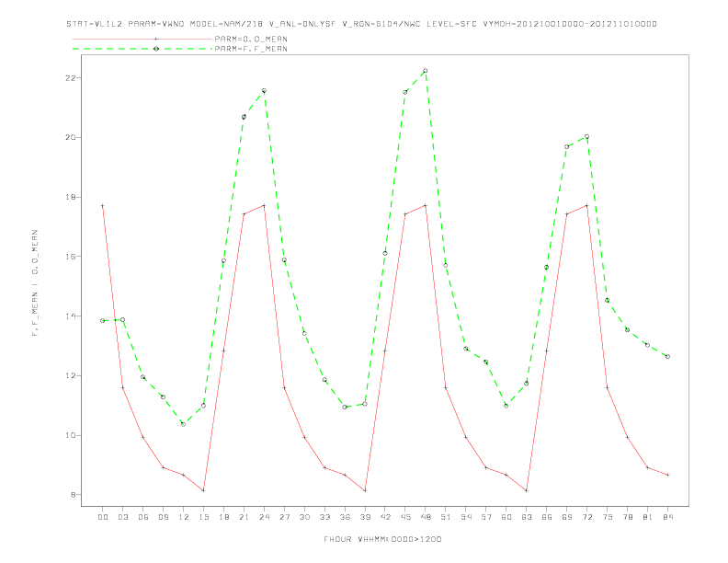Image resolution: width=728 pixels, height=563 pixels.
Task: Click the x-axis tick label 36
Action: pos(345,517)
